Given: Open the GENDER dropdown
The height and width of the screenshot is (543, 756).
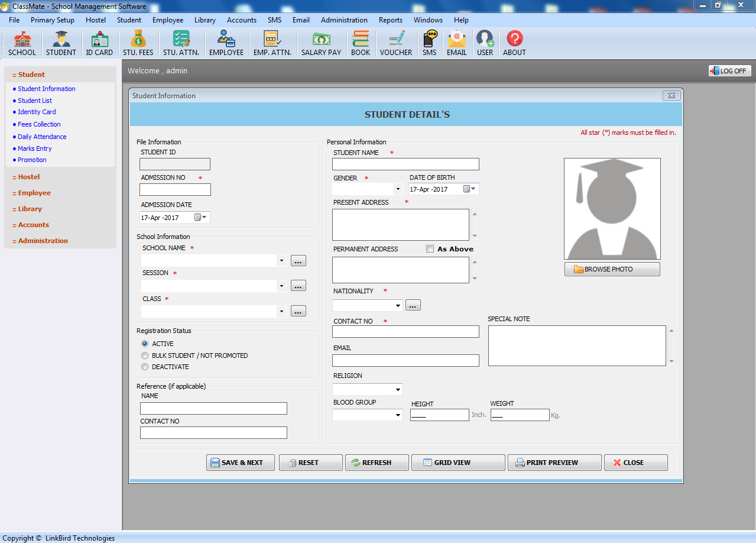Looking at the screenshot, I should [x=397, y=189].
